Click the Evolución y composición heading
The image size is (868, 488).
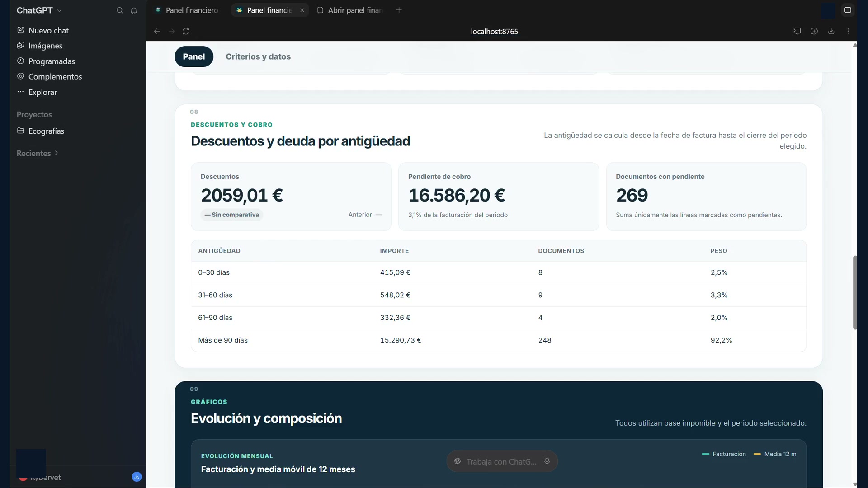pyautogui.click(x=266, y=418)
